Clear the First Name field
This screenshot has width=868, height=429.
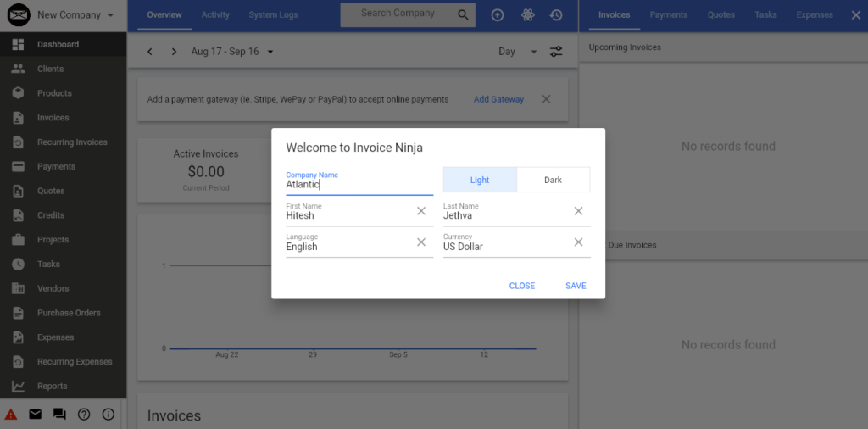click(x=421, y=211)
